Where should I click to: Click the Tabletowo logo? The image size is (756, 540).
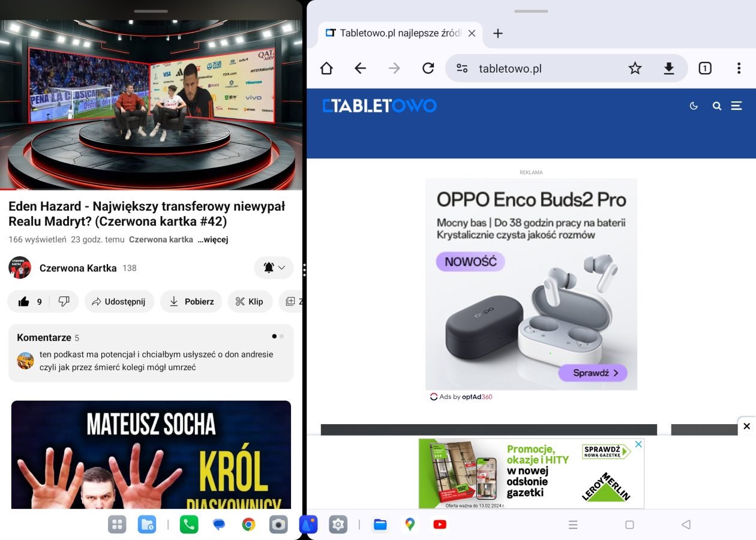[380, 106]
